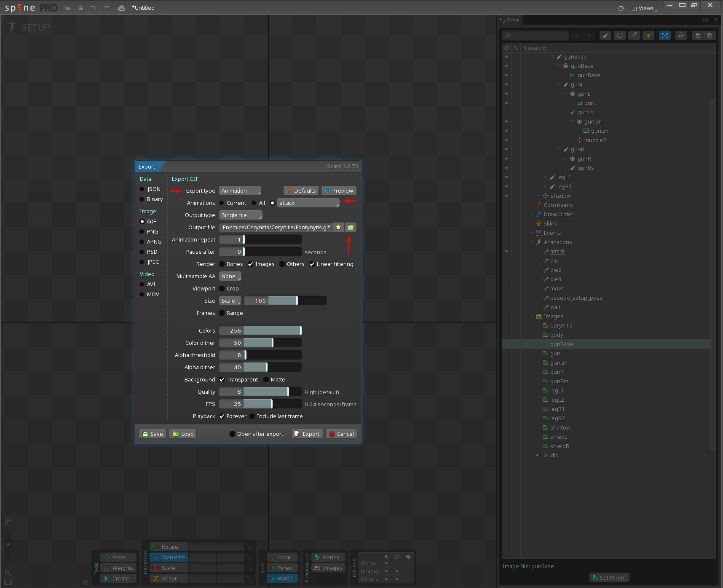Open the attack animation selection dropdown
723x588 pixels.
click(x=308, y=203)
